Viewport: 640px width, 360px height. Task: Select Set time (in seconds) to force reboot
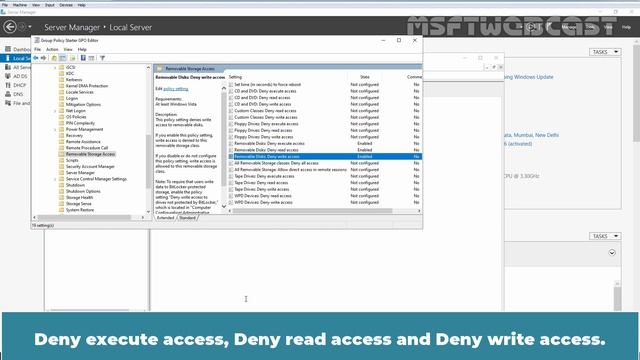coord(325,85)
